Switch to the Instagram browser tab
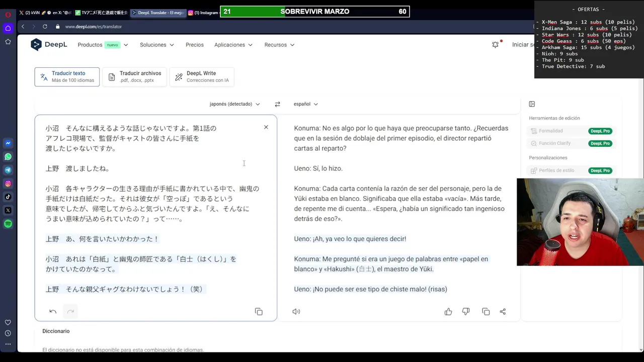644x362 pixels. tap(203, 13)
